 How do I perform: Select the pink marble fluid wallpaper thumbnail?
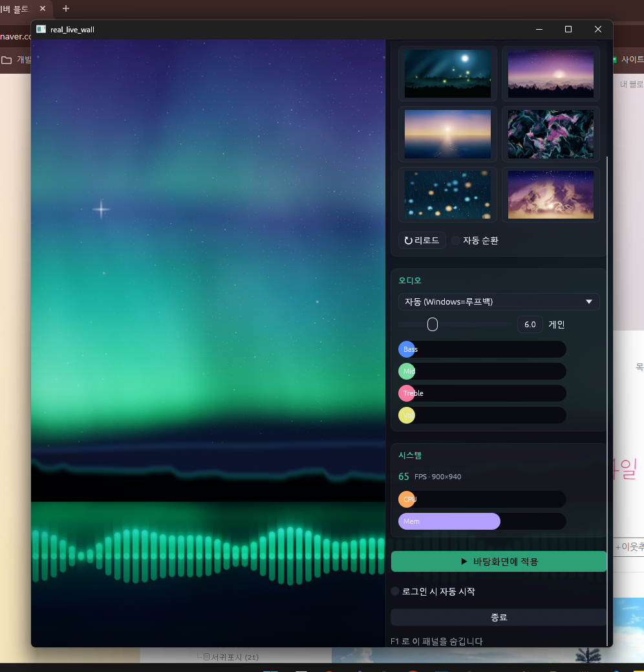551,134
